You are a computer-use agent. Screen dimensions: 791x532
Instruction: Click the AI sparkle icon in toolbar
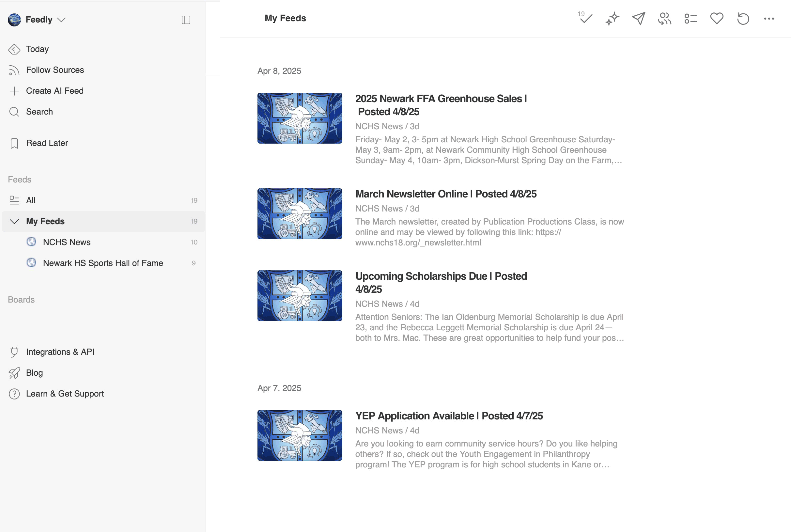[612, 18]
